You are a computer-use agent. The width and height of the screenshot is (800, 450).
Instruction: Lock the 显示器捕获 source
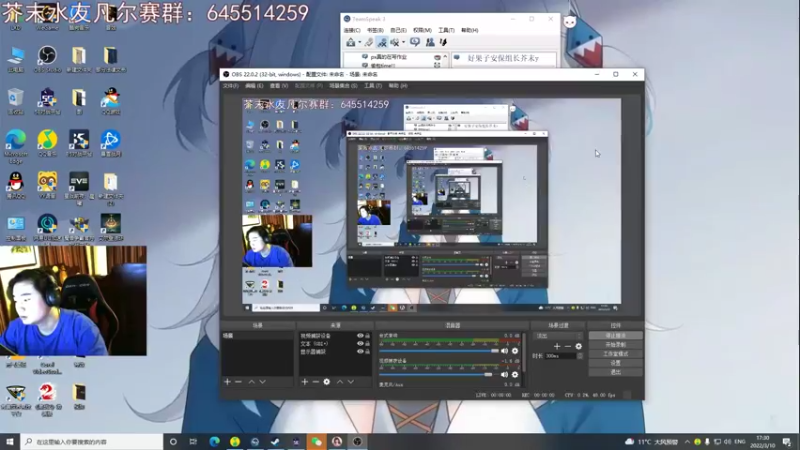367,352
